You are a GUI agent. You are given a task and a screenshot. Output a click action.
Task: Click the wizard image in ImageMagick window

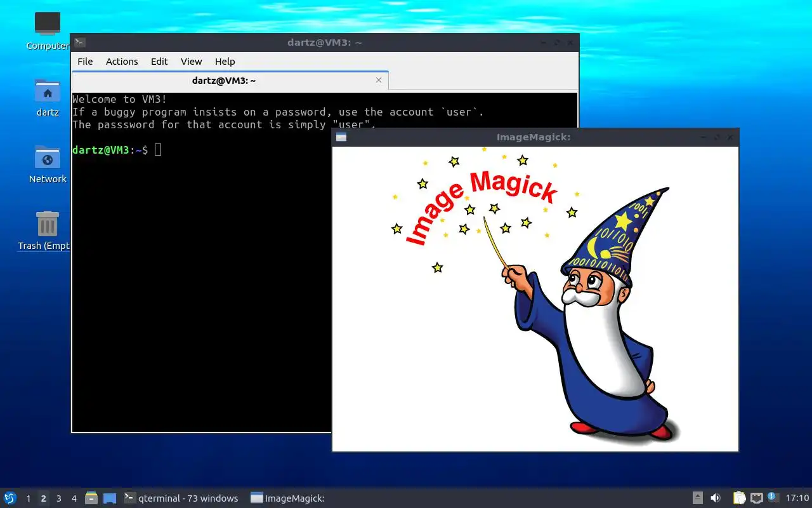coord(535,299)
